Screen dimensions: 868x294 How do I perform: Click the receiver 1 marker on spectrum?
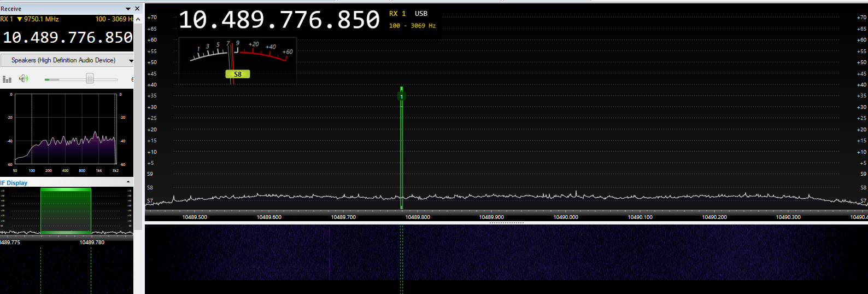pos(401,96)
